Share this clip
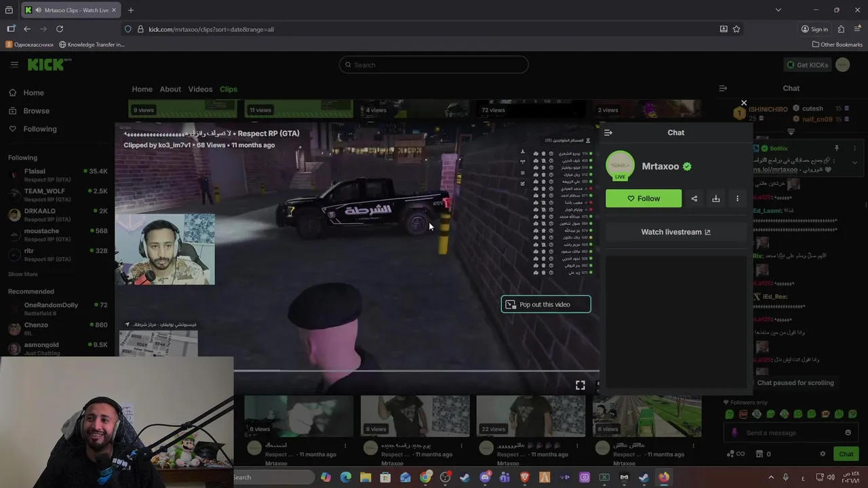The image size is (868, 488). (694, 199)
